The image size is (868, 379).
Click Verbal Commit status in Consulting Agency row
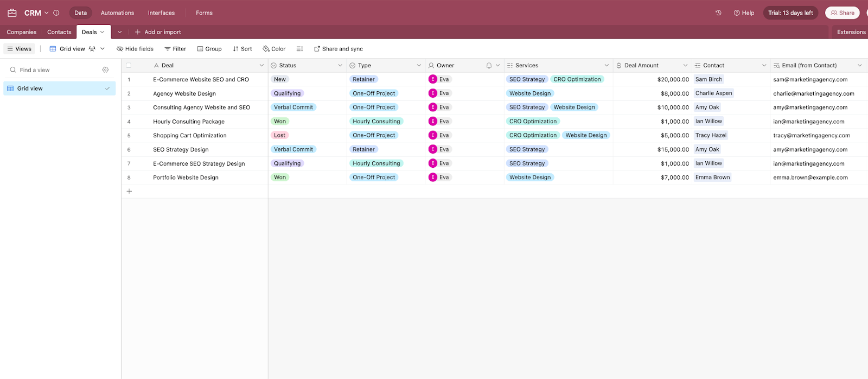coord(293,108)
